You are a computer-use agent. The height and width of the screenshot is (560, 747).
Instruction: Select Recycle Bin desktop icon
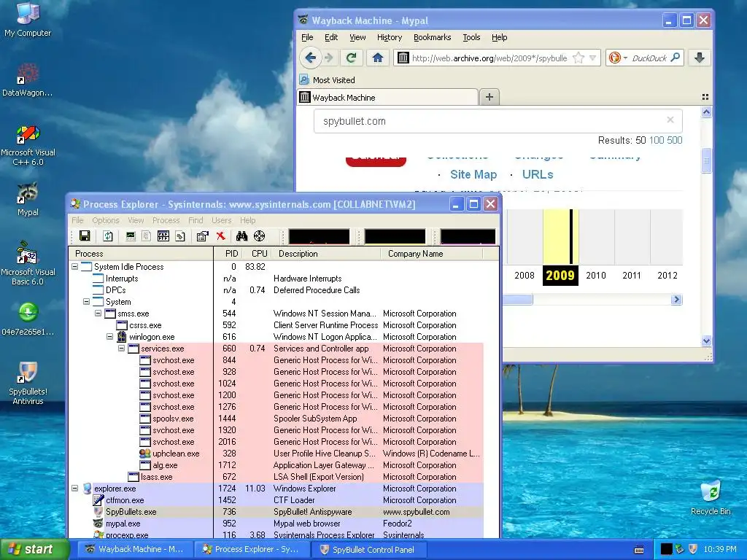[x=711, y=498]
